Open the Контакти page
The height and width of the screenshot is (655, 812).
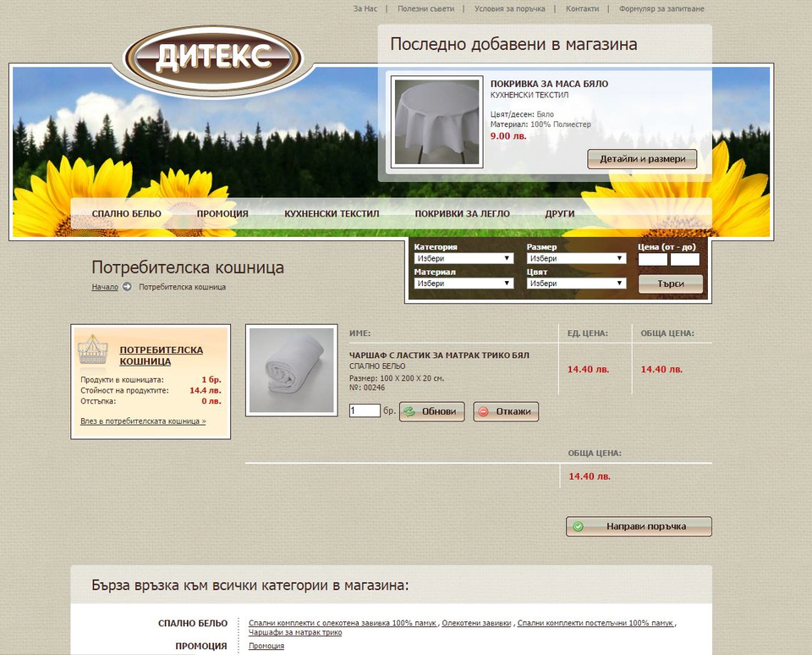582,8
